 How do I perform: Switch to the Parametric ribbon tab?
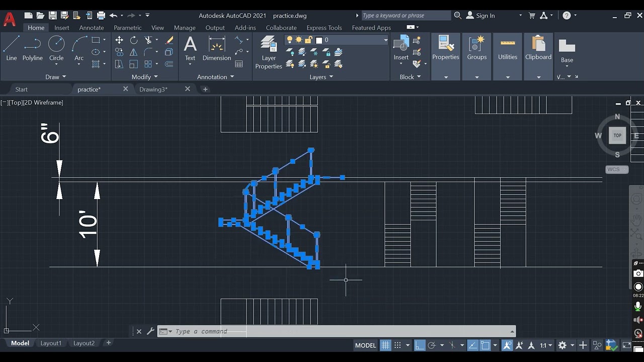pyautogui.click(x=128, y=28)
